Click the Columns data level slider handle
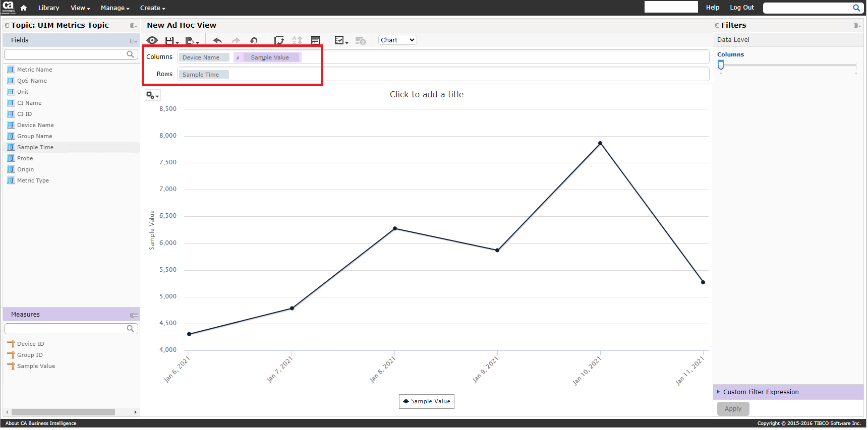The height and width of the screenshot is (430, 868). click(721, 65)
